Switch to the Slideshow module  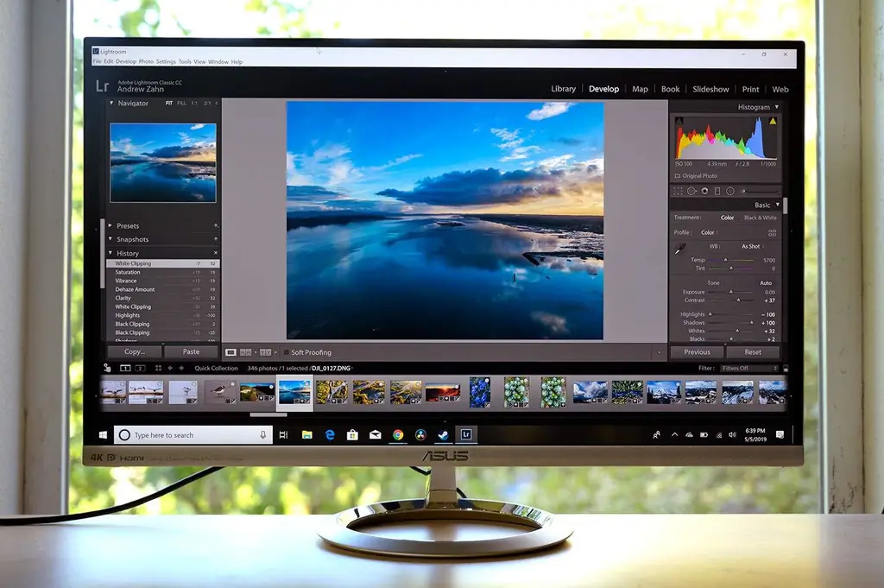coord(710,89)
